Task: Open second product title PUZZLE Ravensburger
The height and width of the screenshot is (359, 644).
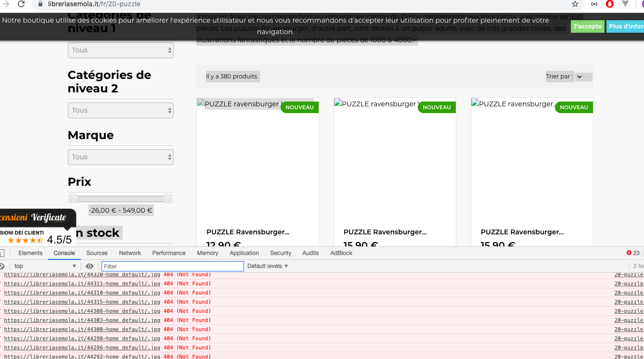Action: click(x=385, y=232)
